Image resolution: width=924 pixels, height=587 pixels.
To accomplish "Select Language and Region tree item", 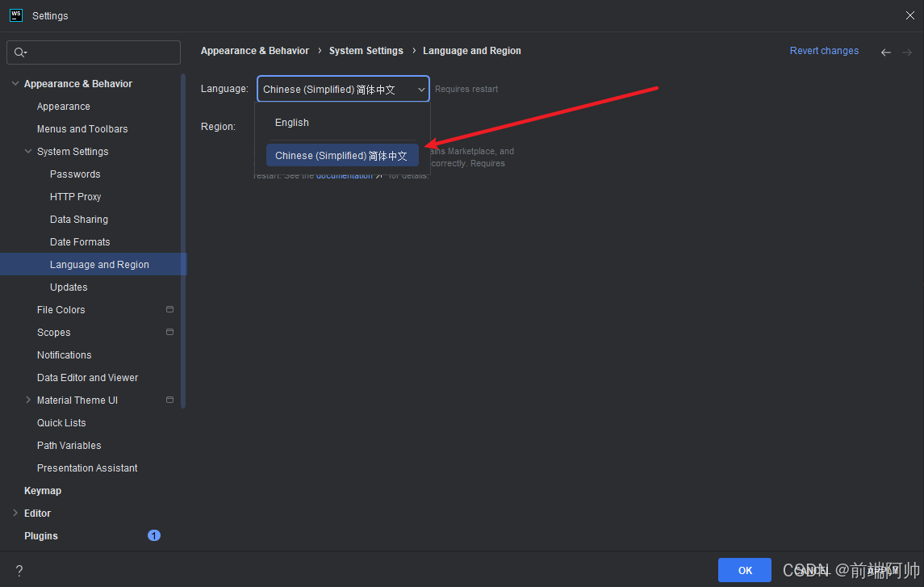I will (x=93, y=264).
